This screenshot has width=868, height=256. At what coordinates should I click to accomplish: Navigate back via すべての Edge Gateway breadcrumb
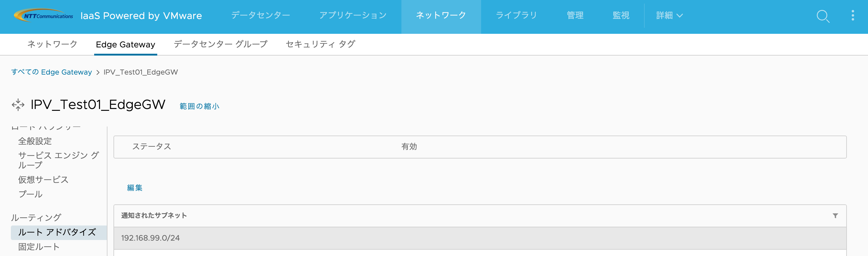click(x=51, y=72)
